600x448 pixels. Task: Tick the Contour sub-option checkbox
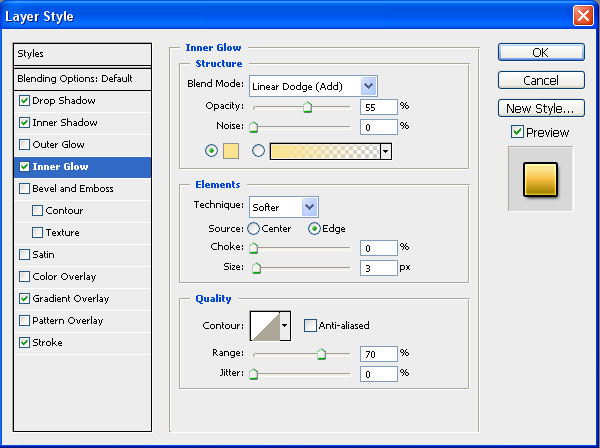pos(38,210)
